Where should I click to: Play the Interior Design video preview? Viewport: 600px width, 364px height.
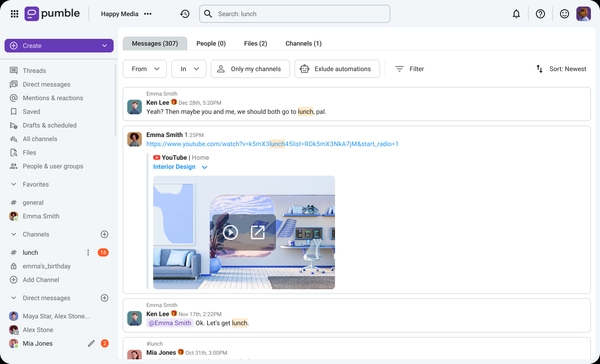(x=230, y=232)
